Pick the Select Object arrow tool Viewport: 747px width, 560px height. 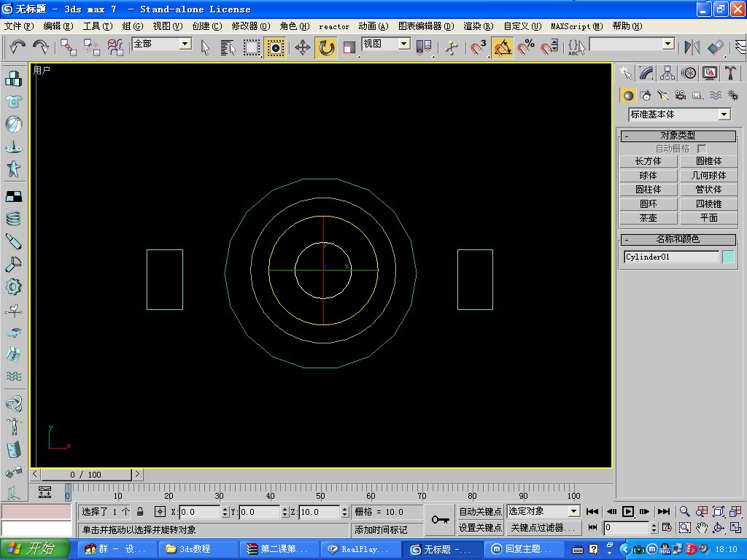tap(205, 47)
